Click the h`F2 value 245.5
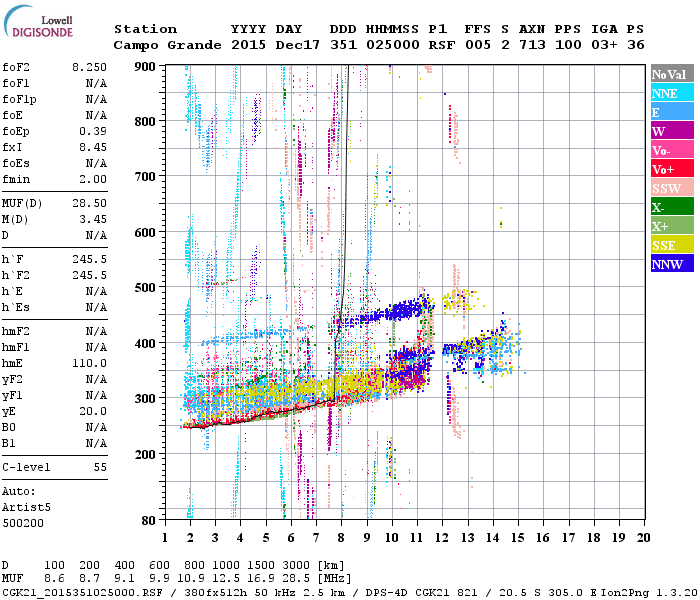Screen dimensions: 700x600 point(89,275)
